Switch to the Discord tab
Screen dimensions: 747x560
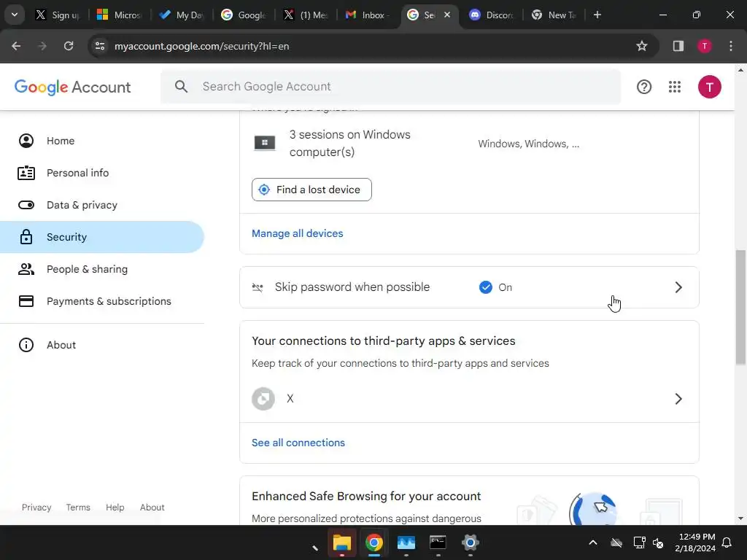[x=491, y=15]
